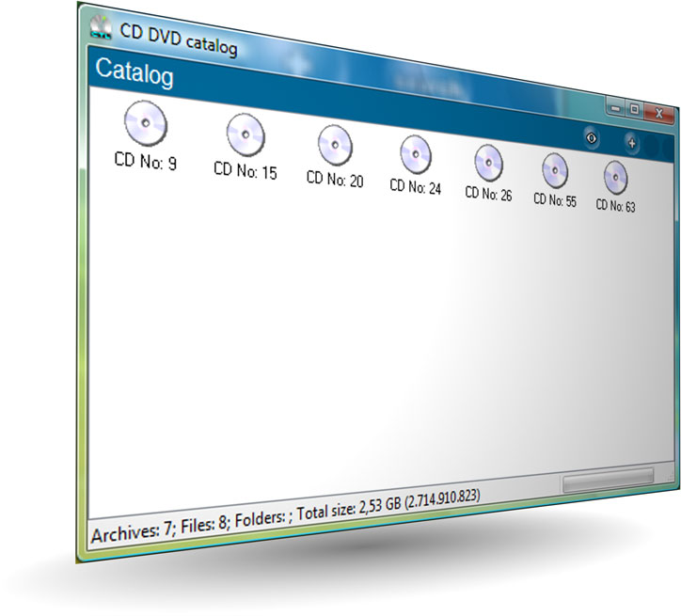The height and width of the screenshot is (616, 681).
Task: Select the CD No: 55 disc icon
Action: 555,170
